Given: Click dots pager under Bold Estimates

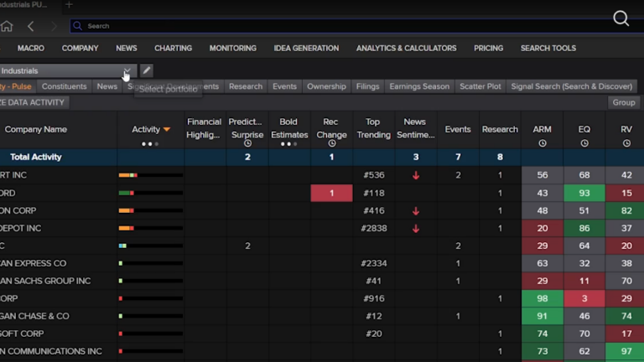Looking at the screenshot, I should coord(289,144).
